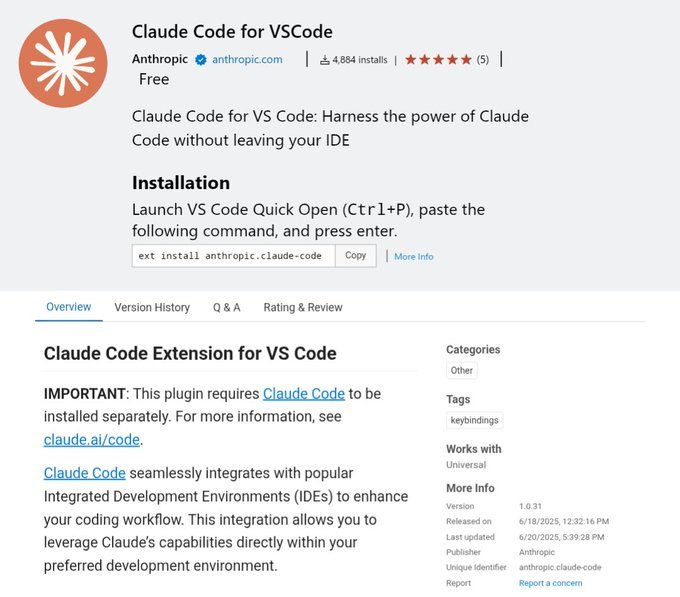
Task: Copy the ext install command
Action: click(x=356, y=256)
